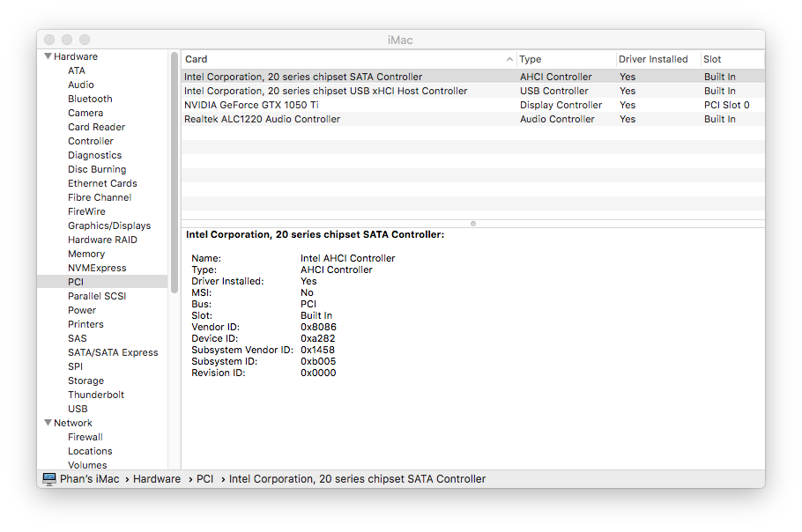
Task: Click Hardware in the bottom path bar
Action: 156,479
